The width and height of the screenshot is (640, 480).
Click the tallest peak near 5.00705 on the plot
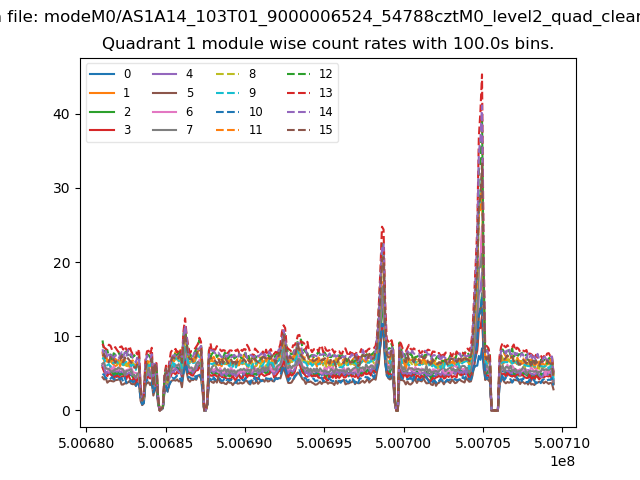[x=481, y=75]
